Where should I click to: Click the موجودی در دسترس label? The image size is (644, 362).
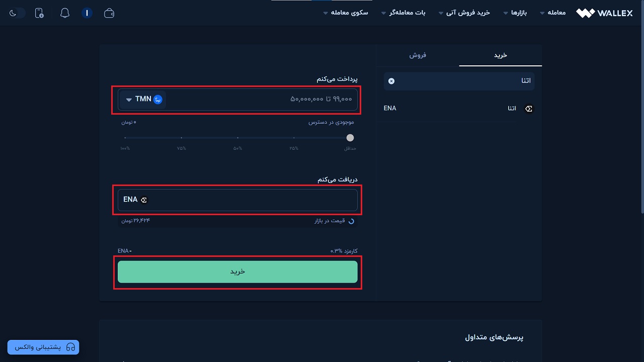[331, 122]
